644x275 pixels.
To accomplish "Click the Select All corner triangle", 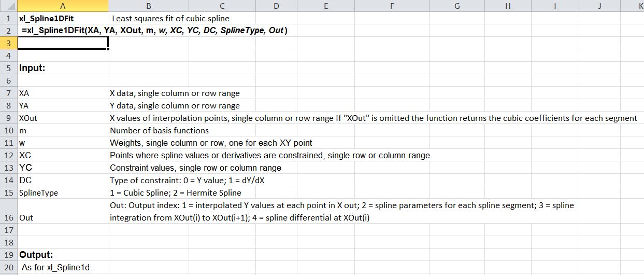I will tap(8, 6).
